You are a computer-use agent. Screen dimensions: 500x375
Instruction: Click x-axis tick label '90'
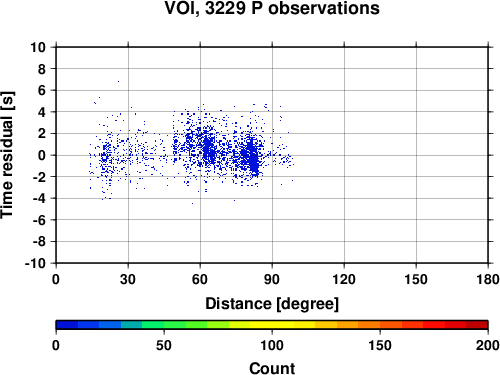pos(272,279)
